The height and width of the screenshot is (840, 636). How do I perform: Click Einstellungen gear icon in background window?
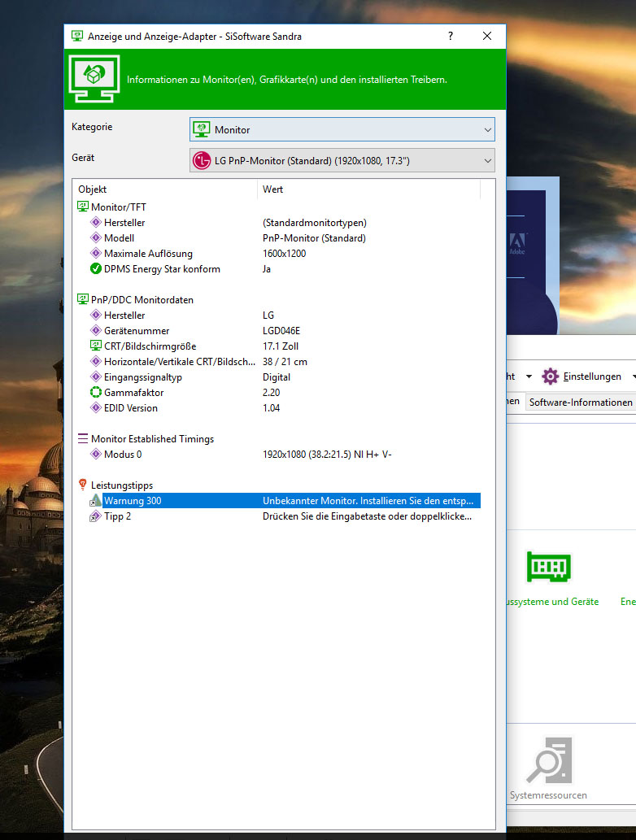(551, 376)
